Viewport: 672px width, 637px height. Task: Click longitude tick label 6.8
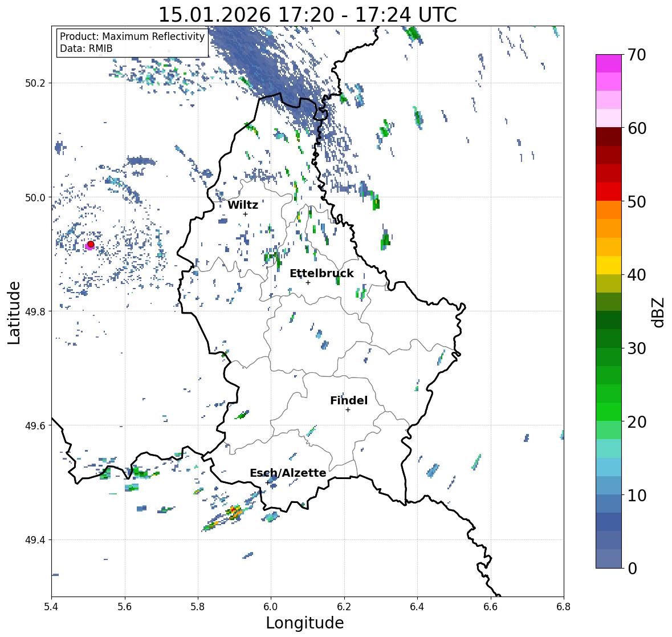(x=564, y=607)
